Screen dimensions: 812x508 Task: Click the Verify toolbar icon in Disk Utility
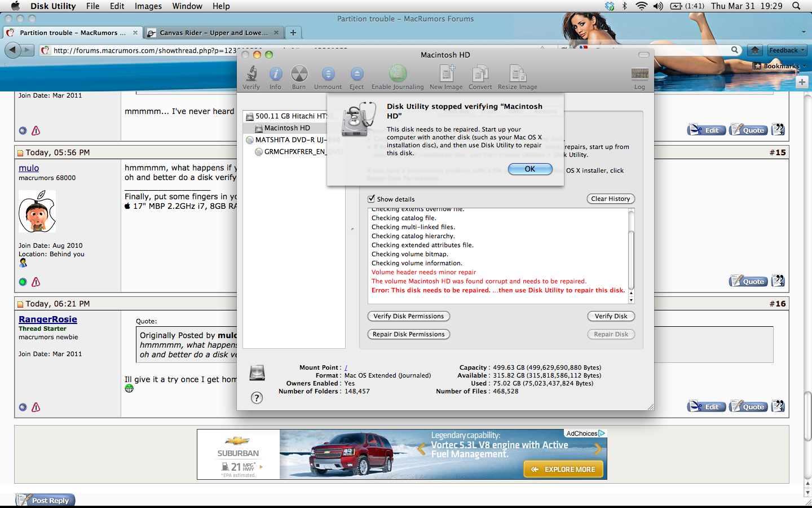point(251,77)
